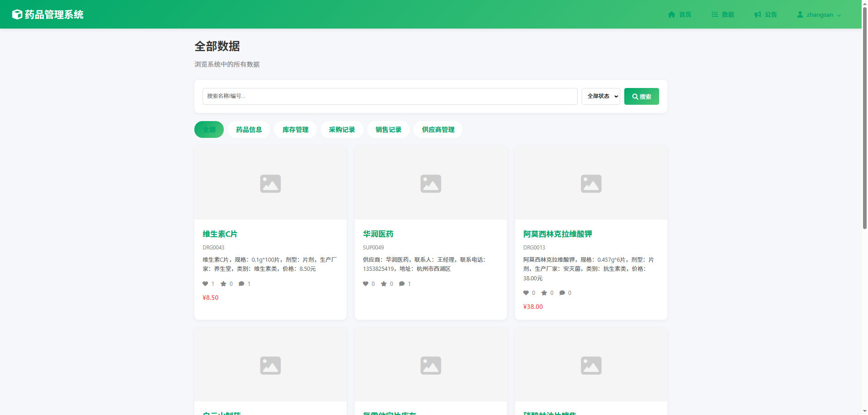The height and width of the screenshot is (415, 868).
Task: Click the page vertical scrollbar
Action: point(864,118)
